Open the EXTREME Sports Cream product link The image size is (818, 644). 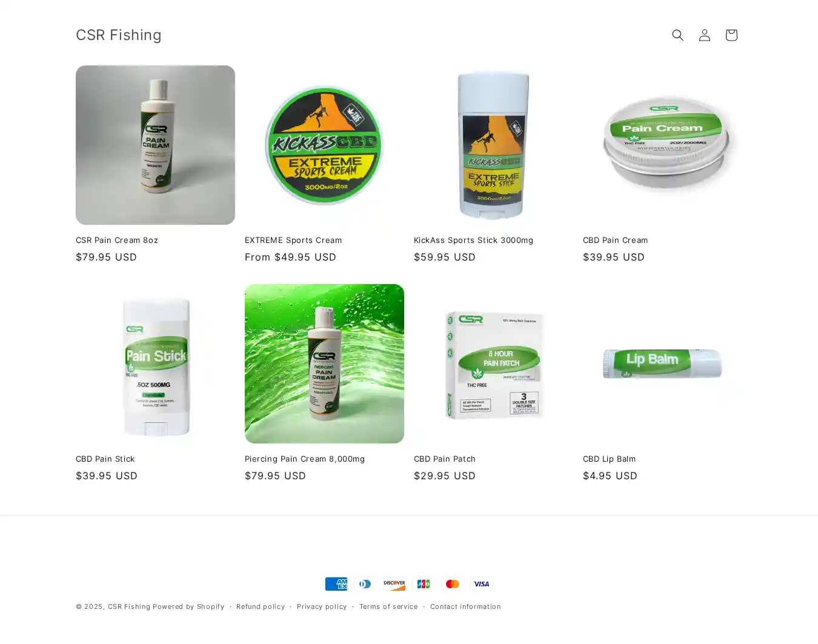tap(293, 241)
